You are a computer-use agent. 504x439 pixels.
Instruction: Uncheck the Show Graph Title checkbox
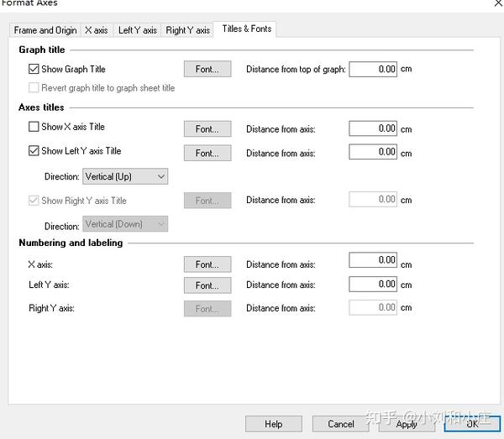click(x=34, y=70)
